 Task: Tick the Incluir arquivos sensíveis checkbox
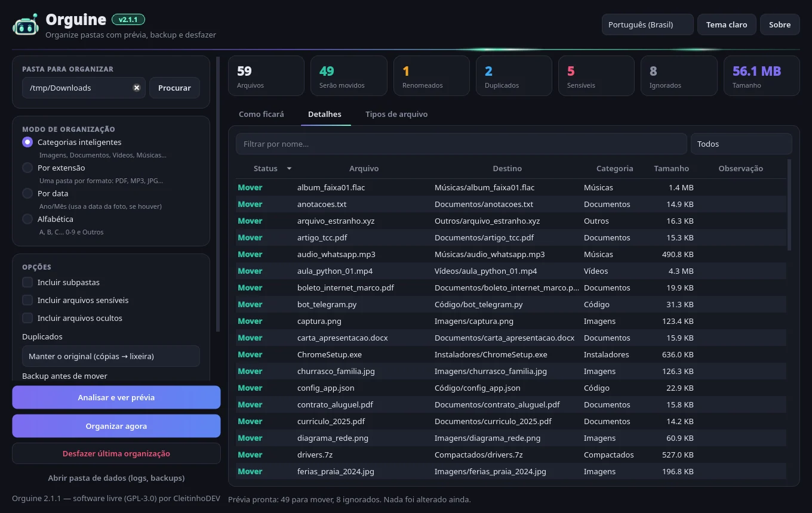pyautogui.click(x=27, y=300)
